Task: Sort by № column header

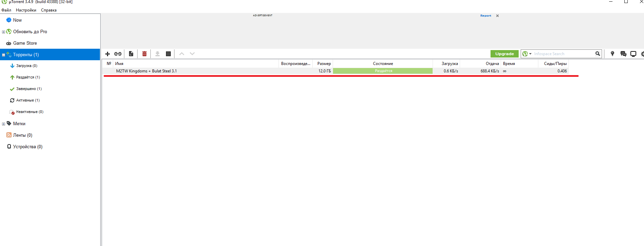Action: click(109, 63)
